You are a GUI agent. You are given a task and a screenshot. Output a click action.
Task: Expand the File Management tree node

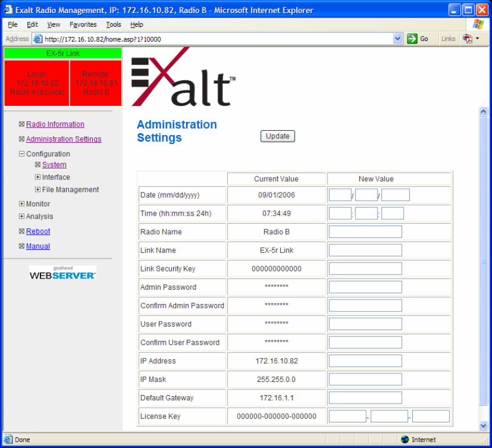[x=38, y=190]
